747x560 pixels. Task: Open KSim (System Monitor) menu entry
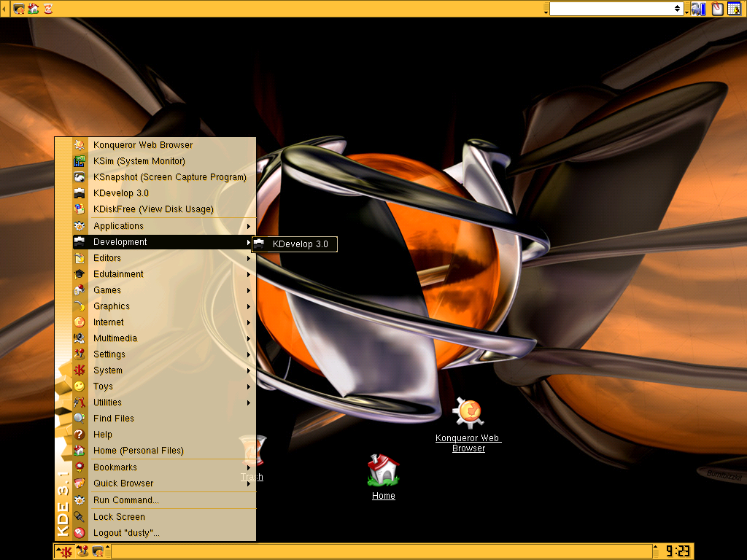coord(164,161)
